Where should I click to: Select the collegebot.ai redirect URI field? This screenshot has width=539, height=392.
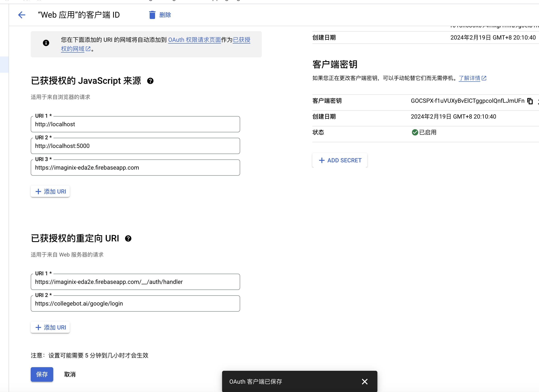coord(135,303)
